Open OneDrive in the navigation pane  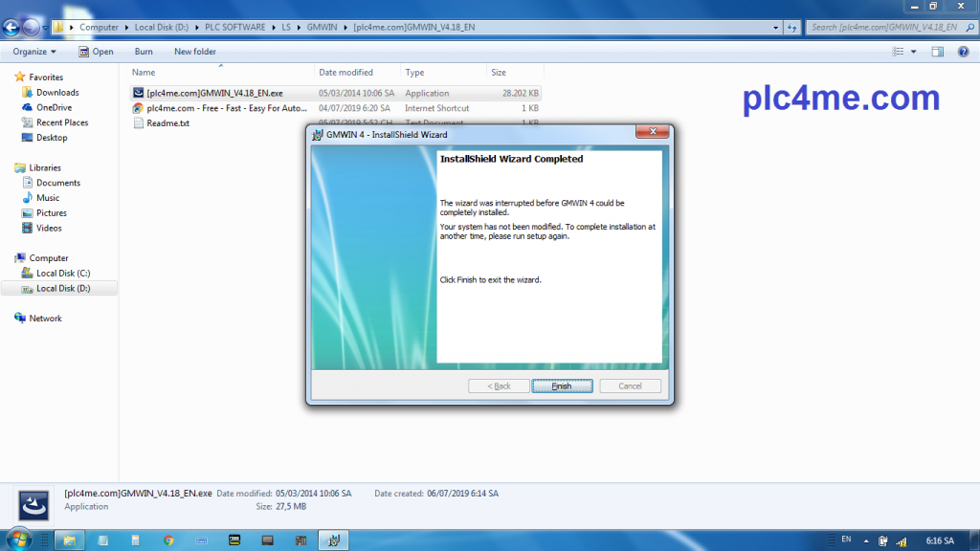[54, 108]
